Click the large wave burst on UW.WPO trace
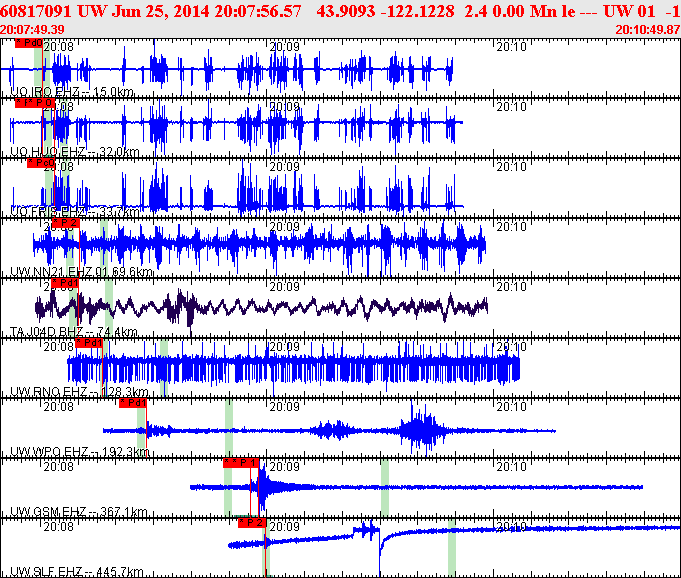Image resolution: width=681 pixels, height=578 pixels. click(x=418, y=430)
